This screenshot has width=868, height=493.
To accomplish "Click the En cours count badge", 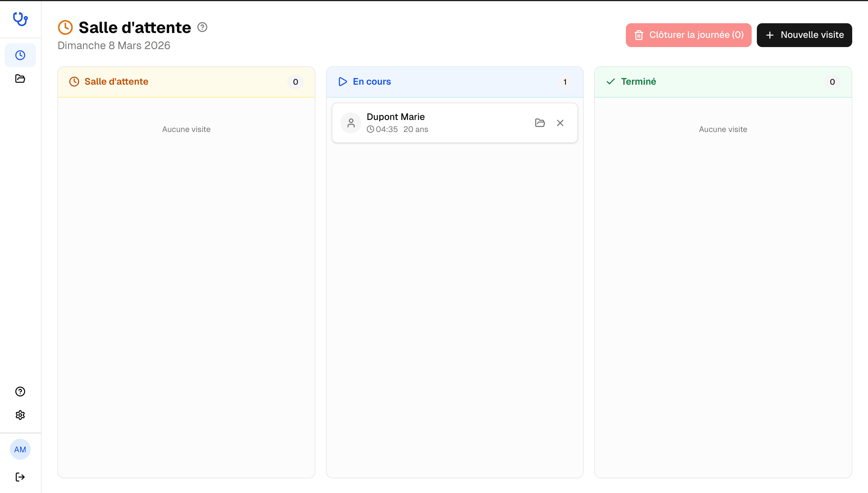I will 565,82.
